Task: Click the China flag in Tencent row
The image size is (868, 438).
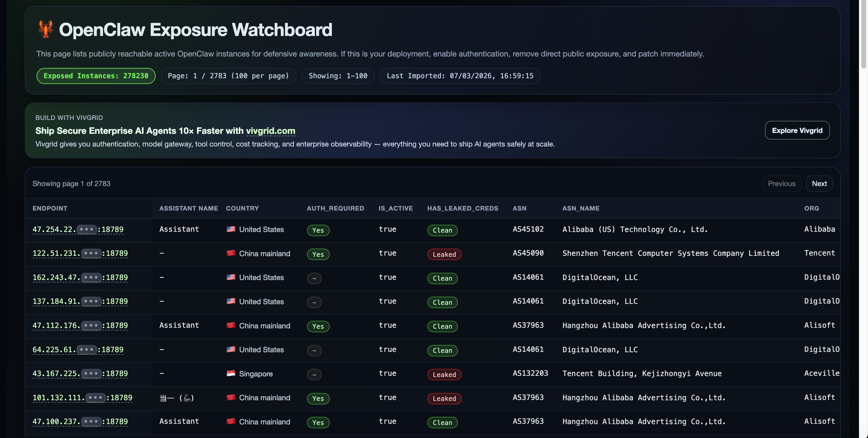Action: (231, 253)
